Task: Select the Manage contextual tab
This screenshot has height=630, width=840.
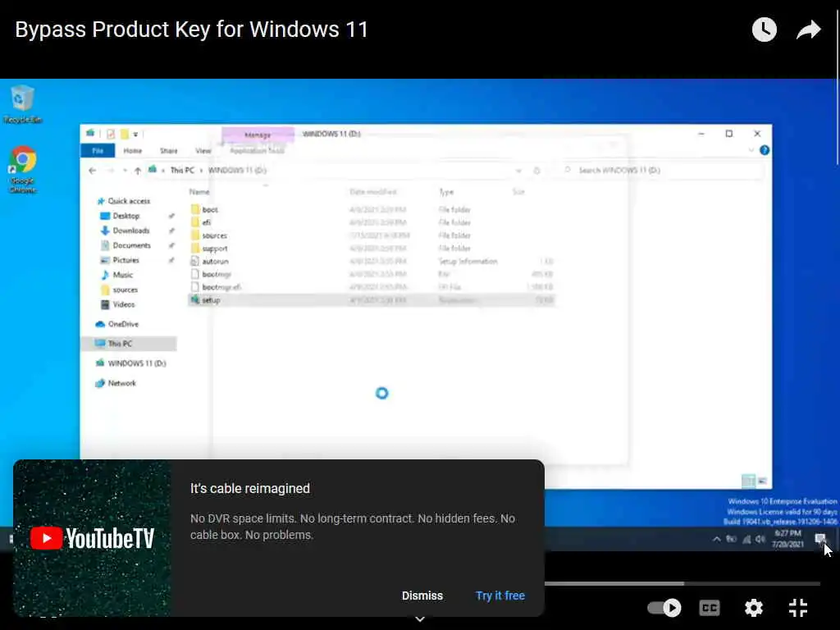Action: 258,135
